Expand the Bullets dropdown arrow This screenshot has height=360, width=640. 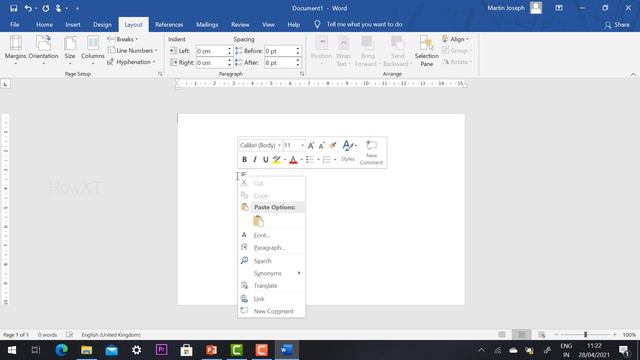tap(318, 160)
